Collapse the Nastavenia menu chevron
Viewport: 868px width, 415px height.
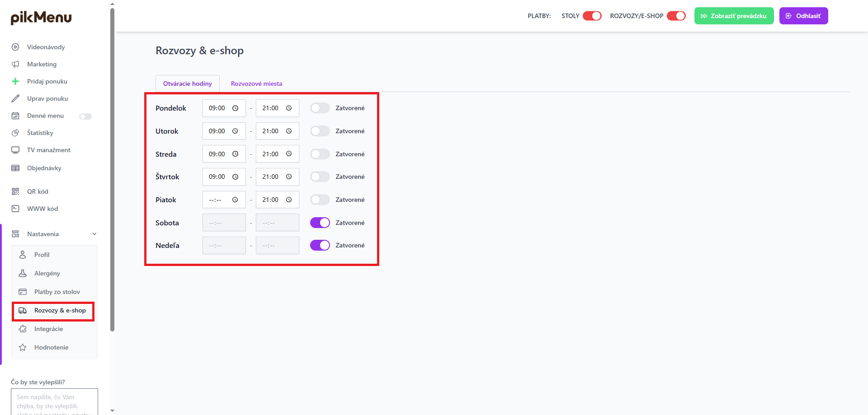pos(94,234)
